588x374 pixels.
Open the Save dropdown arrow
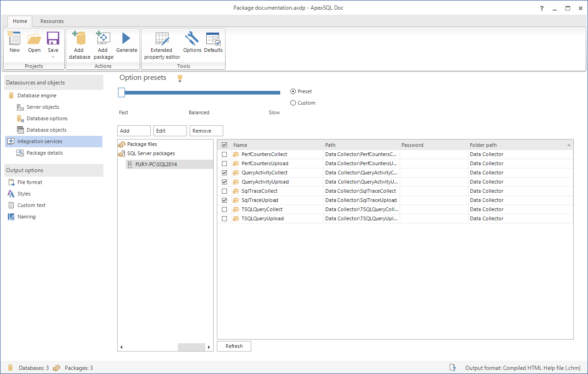(x=53, y=57)
